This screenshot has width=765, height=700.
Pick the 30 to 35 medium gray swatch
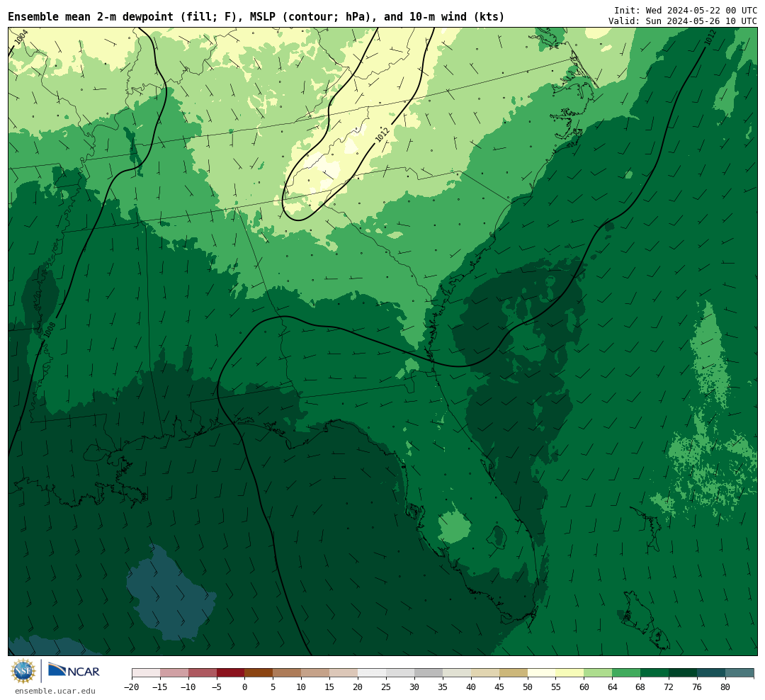coord(429,673)
